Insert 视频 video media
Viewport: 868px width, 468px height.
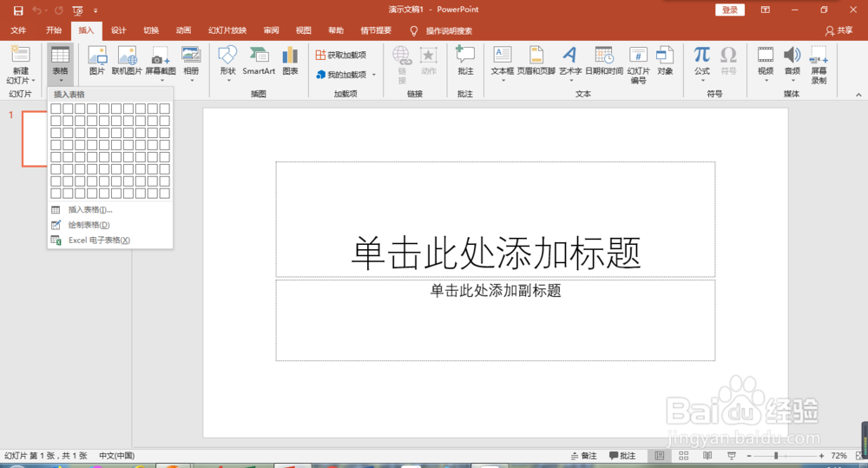pyautogui.click(x=766, y=63)
